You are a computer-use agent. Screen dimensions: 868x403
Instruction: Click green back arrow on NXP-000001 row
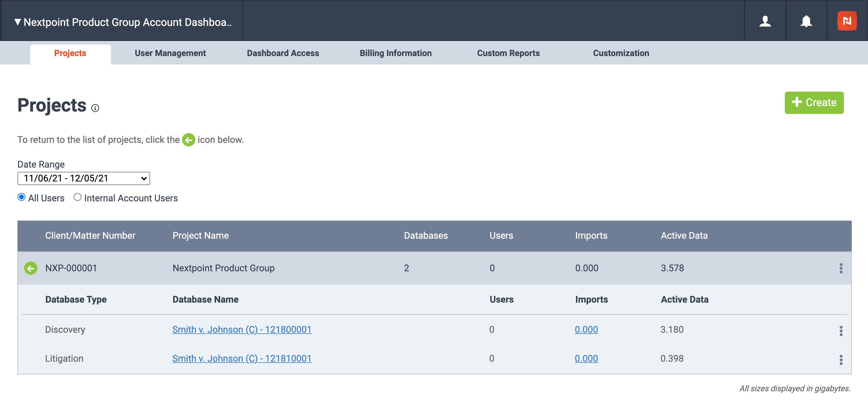click(x=31, y=268)
